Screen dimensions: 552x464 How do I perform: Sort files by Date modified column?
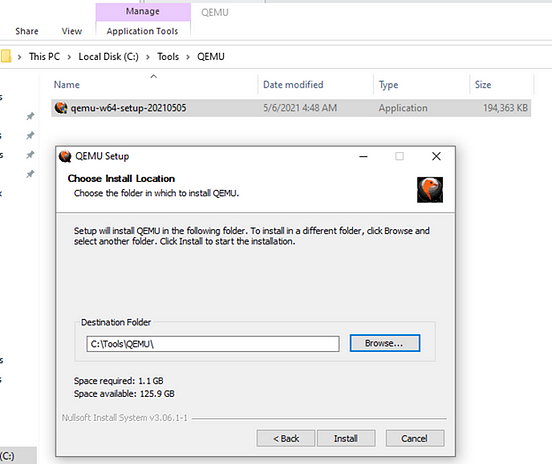pos(293,85)
